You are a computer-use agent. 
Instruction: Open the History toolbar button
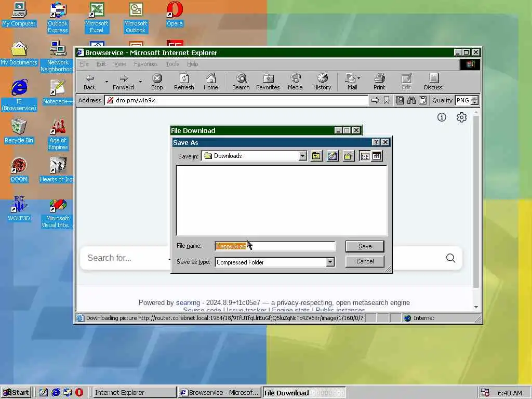pyautogui.click(x=322, y=82)
